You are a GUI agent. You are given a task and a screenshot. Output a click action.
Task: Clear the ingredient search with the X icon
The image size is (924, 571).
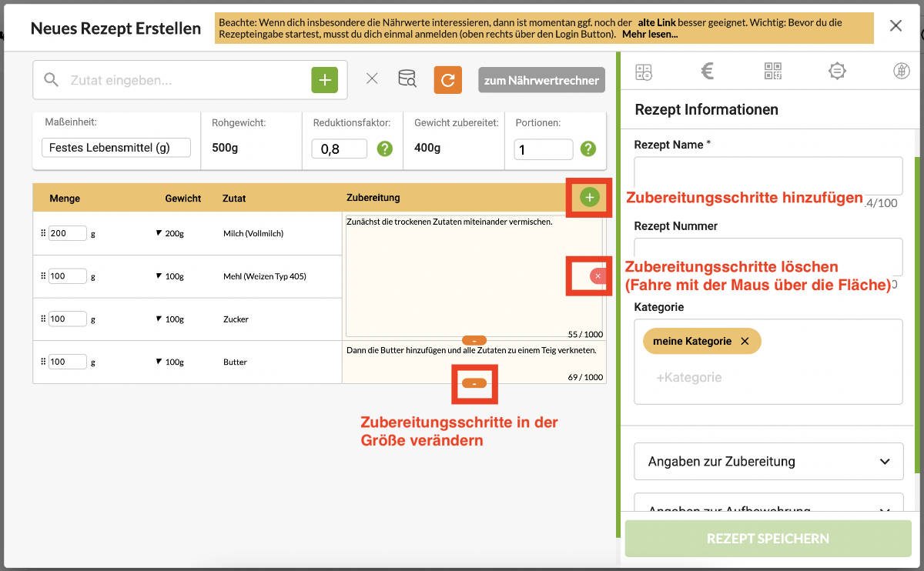click(372, 79)
